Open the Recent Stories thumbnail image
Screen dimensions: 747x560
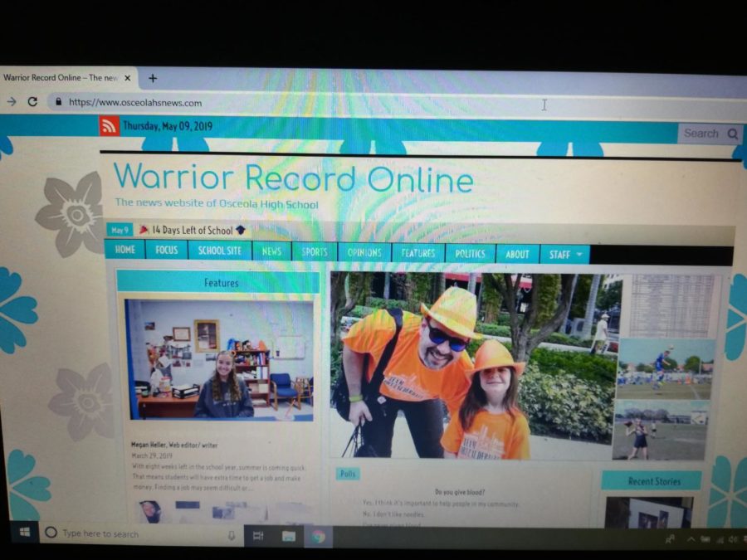(649, 512)
